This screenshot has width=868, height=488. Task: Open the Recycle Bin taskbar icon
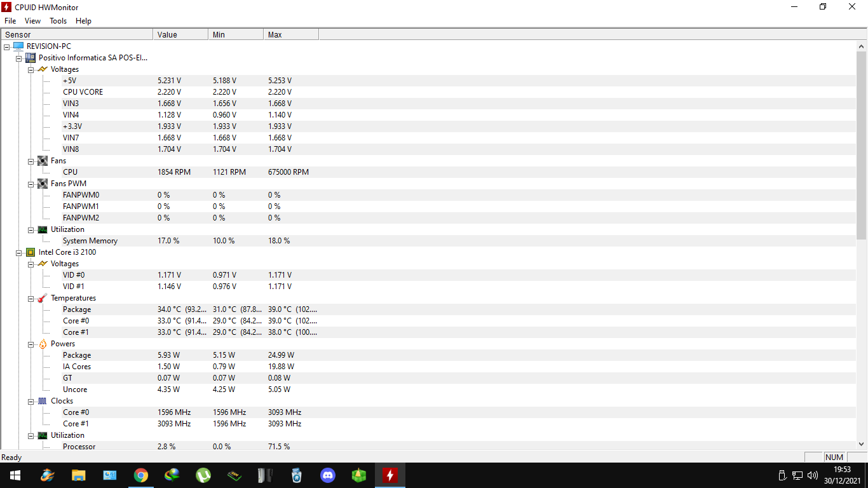click(x=297, y=475)
